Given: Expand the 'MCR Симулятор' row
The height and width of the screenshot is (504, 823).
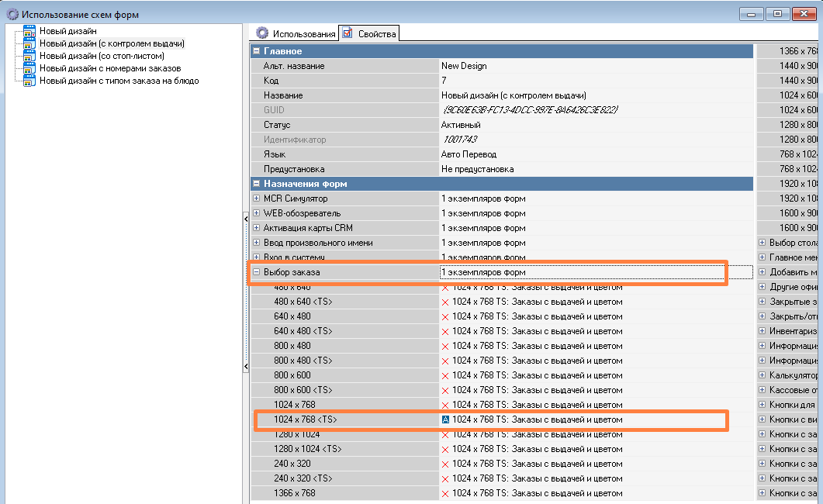Looking at the screenshot, I should point(257,198).
